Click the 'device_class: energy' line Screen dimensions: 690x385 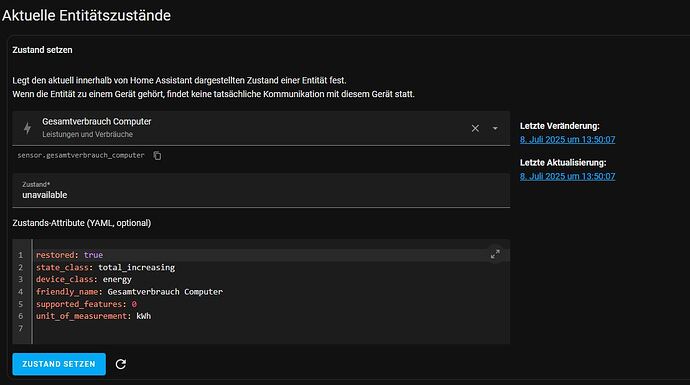point(84,279)
